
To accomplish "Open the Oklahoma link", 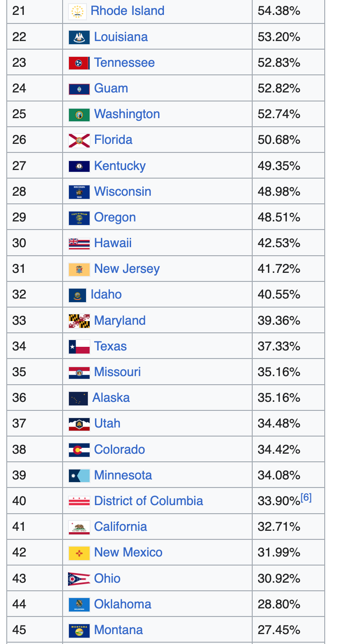I will pyautogui.click(x=123, y=604).
